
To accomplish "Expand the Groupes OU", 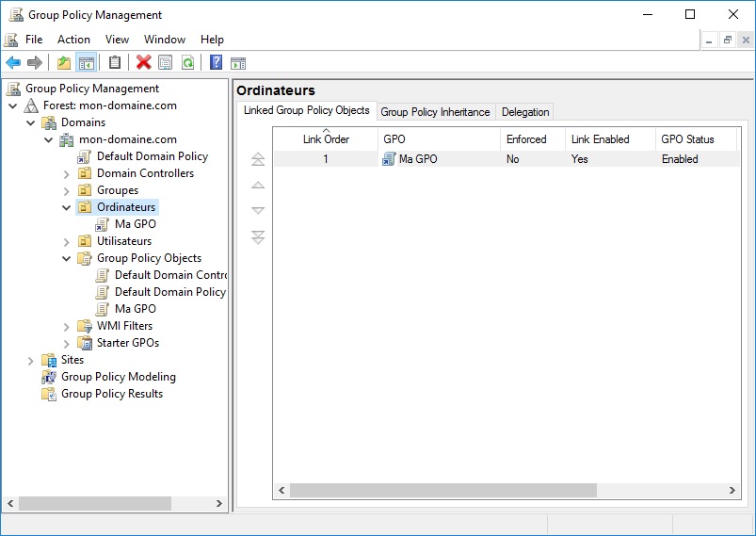I will tap(67, 191).
